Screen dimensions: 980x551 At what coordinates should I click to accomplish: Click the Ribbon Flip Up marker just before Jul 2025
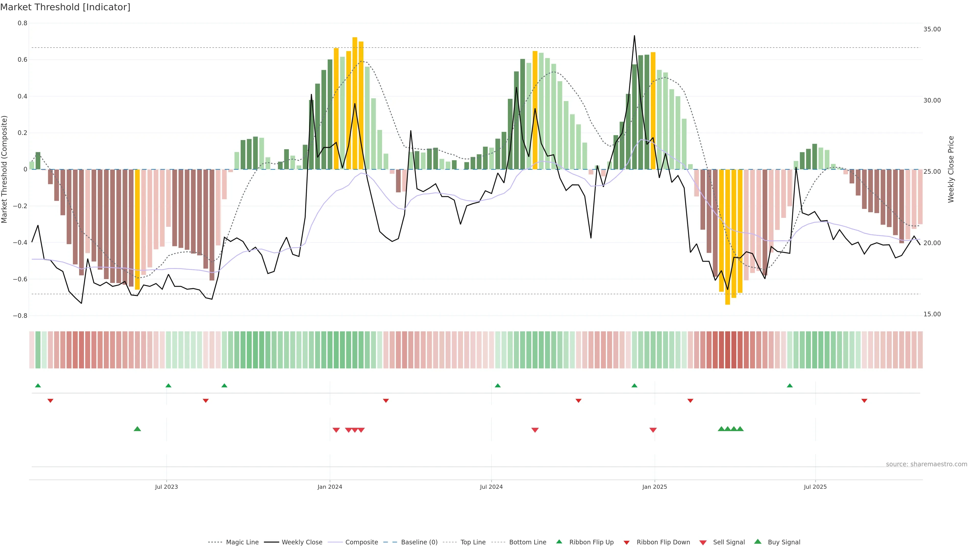790,386
